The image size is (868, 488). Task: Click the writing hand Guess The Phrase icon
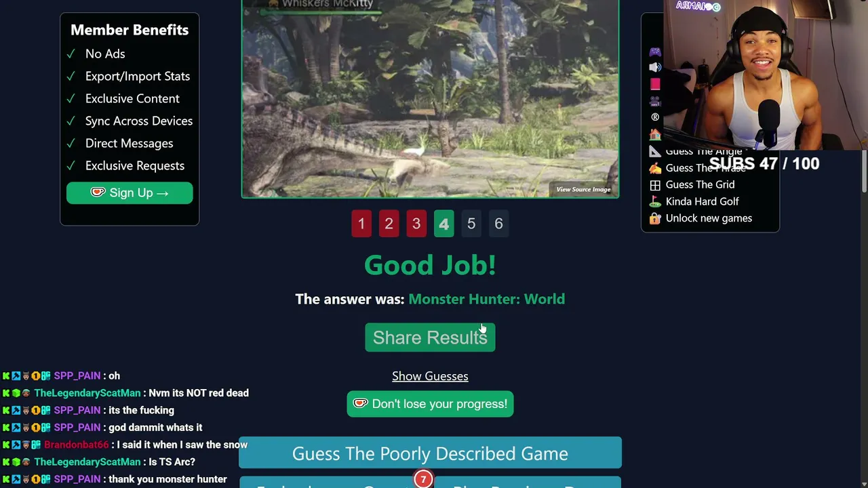(x=655, y=168)
